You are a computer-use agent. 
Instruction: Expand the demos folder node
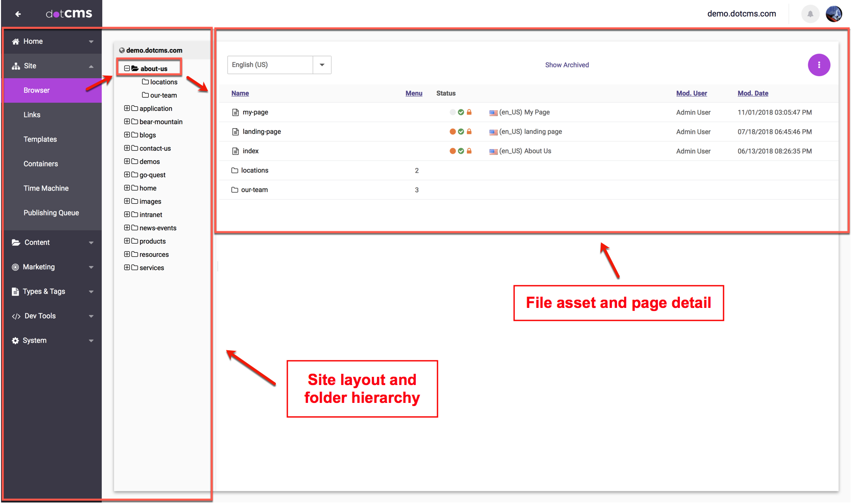click(x=127, y=161)
